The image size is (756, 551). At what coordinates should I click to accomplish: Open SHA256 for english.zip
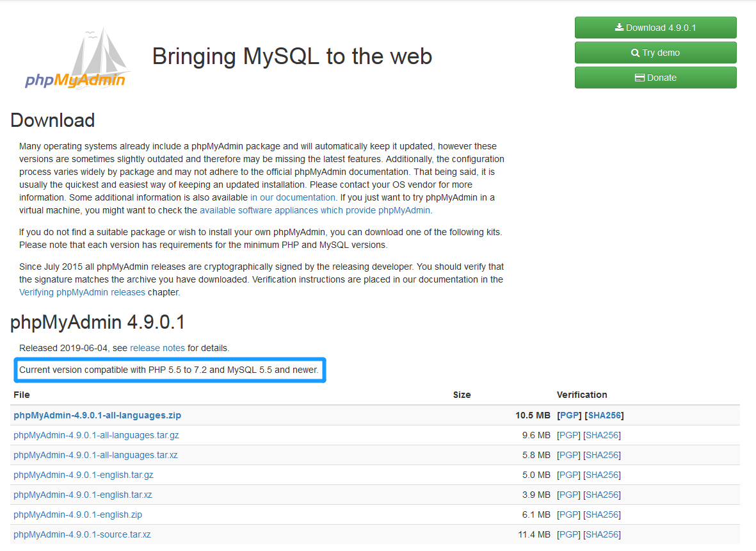[602, 515]
